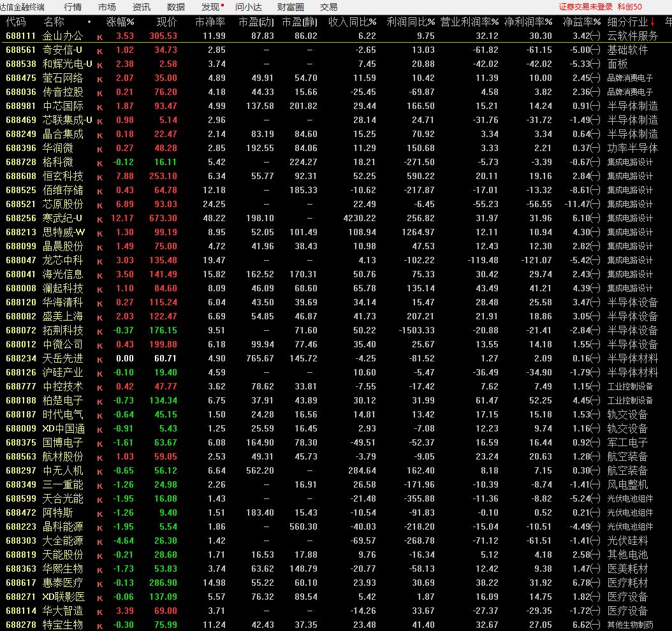
Task: Click the K icon next to 萤石网络
Action: click(100, 80)
